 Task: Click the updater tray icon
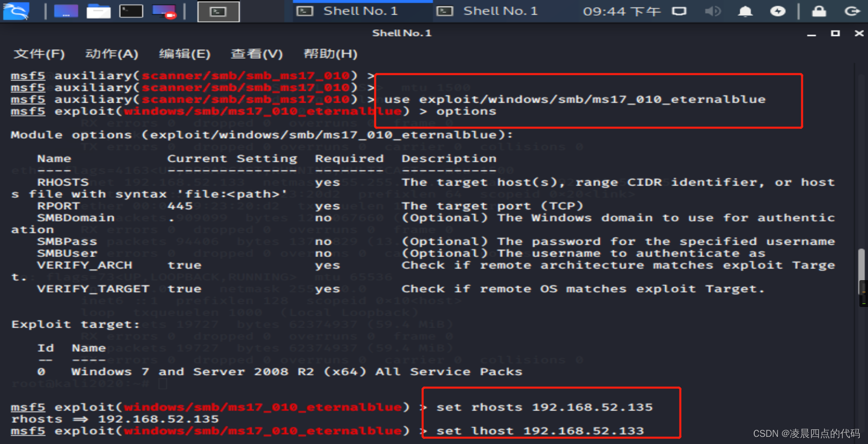(x=778, y=11)
